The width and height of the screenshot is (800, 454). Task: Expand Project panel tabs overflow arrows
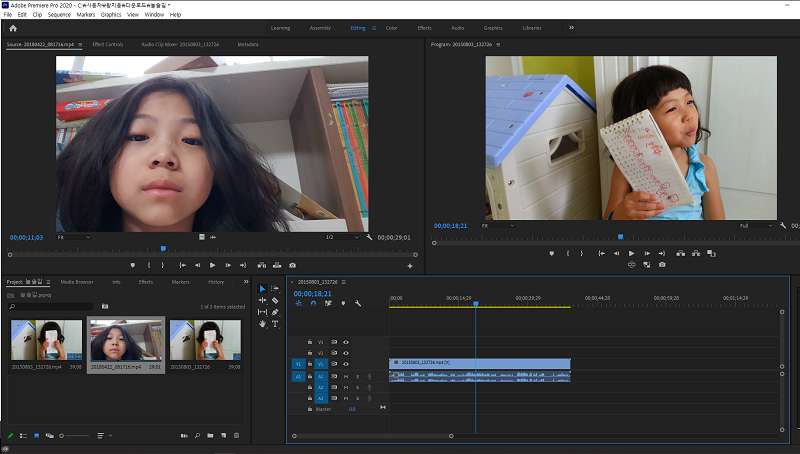tap(246, 282)
